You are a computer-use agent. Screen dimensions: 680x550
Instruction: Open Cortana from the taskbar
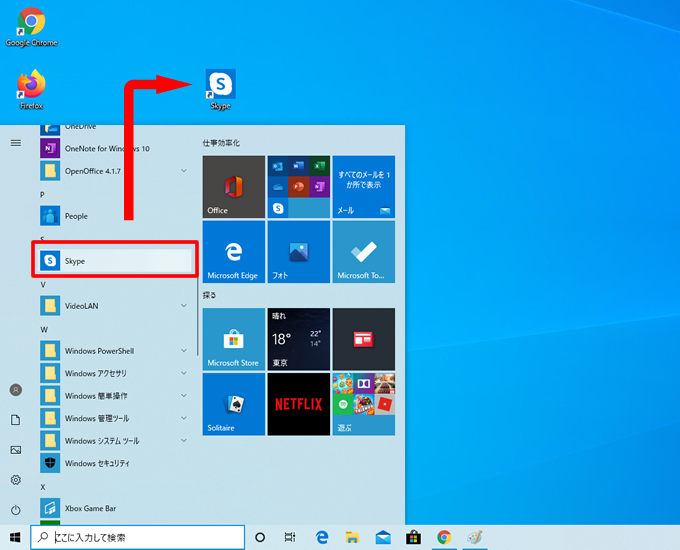pyautogui.click(x=260, y=537)
